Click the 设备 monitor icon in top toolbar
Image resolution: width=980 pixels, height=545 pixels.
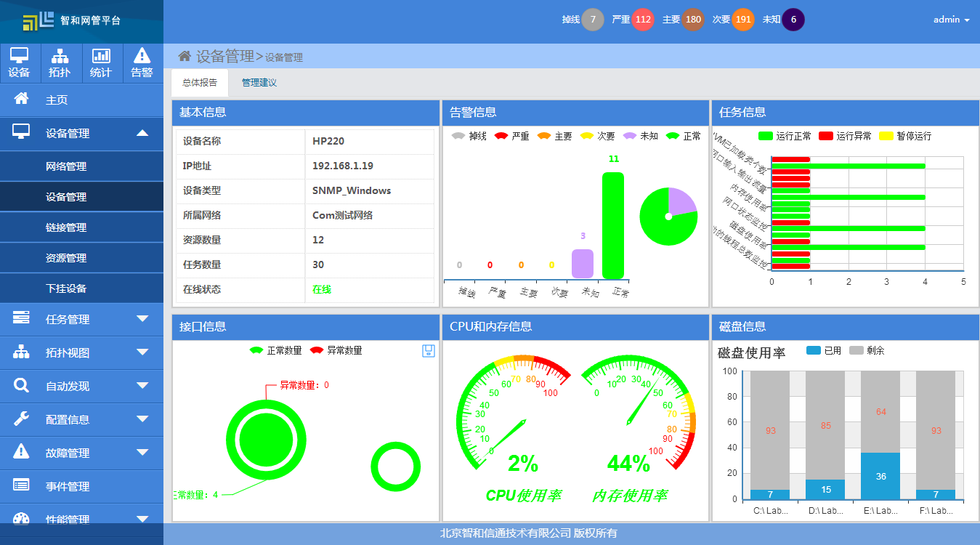20,62
